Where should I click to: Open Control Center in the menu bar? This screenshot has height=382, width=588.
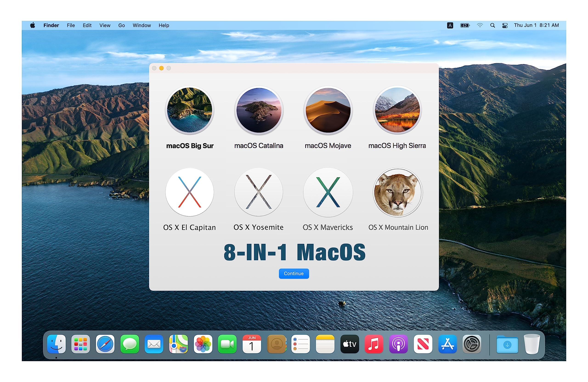tap(505, 25)
